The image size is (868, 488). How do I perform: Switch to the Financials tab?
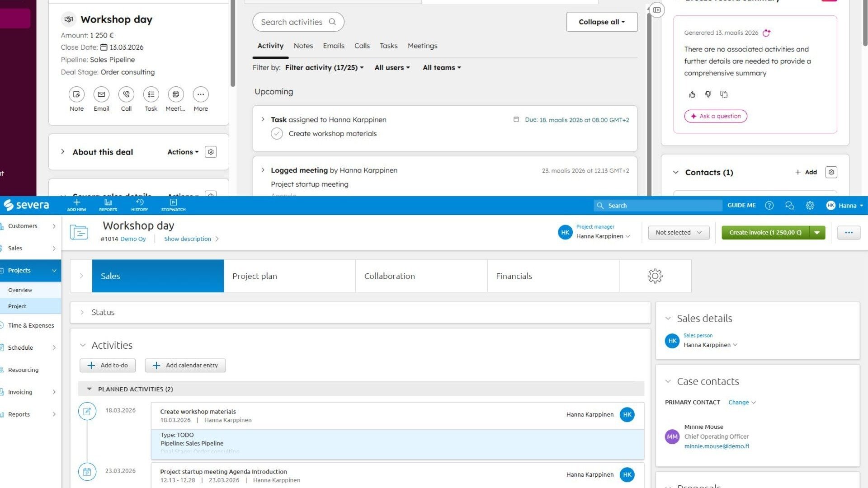pos(514,276)
